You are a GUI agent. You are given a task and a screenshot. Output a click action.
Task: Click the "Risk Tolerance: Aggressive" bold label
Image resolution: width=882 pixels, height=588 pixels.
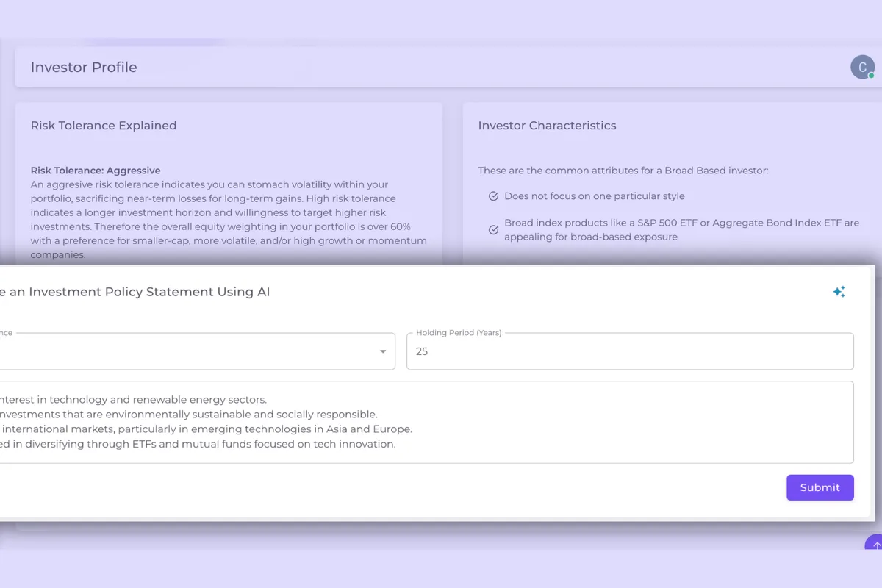click(x=96, y=171)
